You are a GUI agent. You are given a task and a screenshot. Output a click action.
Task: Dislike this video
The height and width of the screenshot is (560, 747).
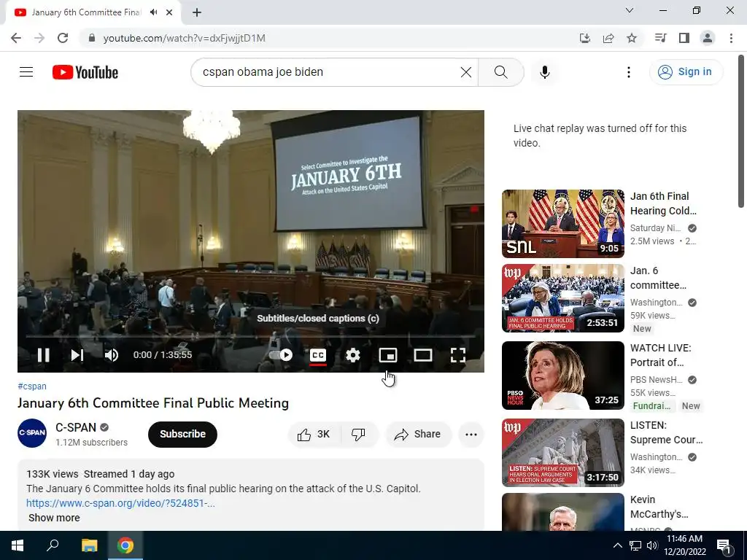[358, 434]
